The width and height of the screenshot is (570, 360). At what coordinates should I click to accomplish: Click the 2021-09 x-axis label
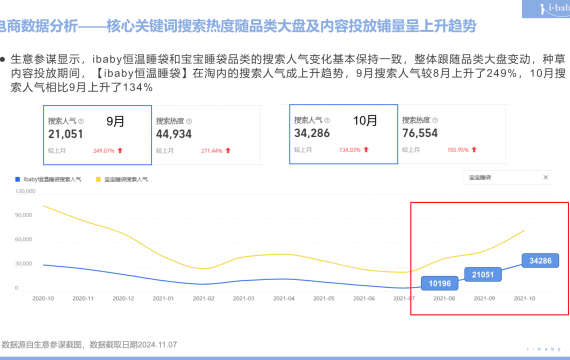coord(484,299)
